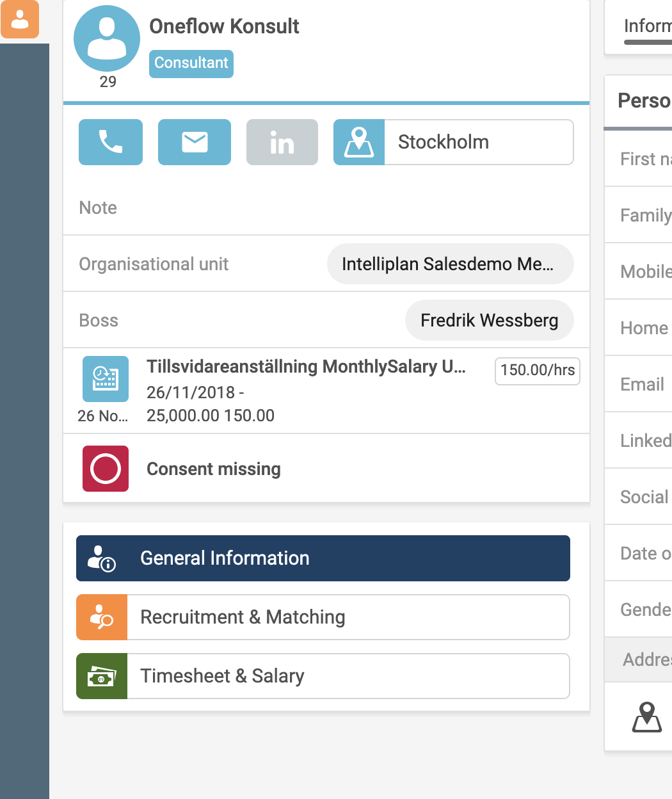Click the email envelope icon button

point(195,142)
